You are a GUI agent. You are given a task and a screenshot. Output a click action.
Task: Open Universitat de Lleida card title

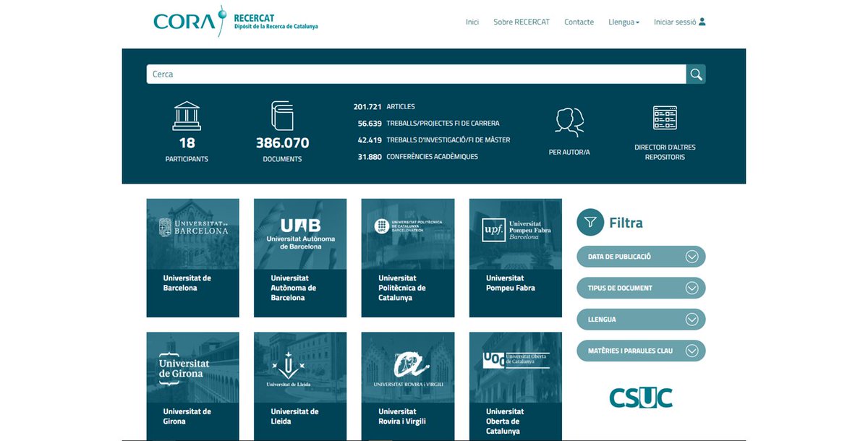295,416
